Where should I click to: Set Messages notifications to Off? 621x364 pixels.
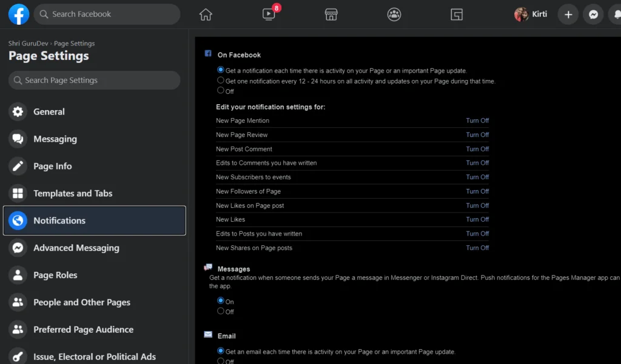pyautogui.click(x=221, y=311)
